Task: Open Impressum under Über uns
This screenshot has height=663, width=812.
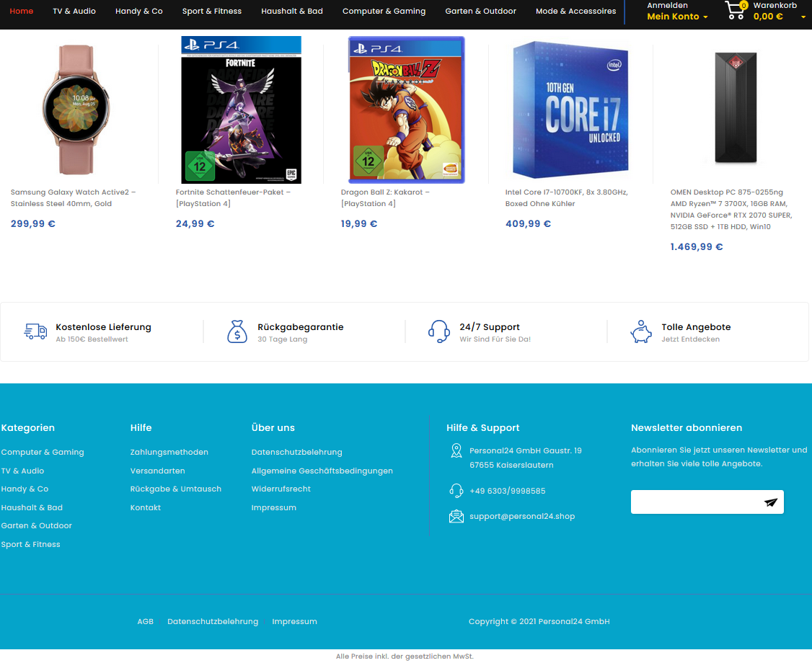Action: (x=274, y=507)
